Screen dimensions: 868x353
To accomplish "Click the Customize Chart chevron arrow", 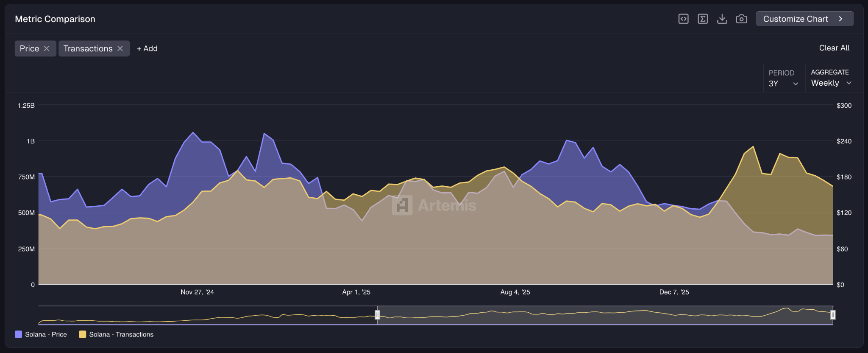I will click(841, 19).
